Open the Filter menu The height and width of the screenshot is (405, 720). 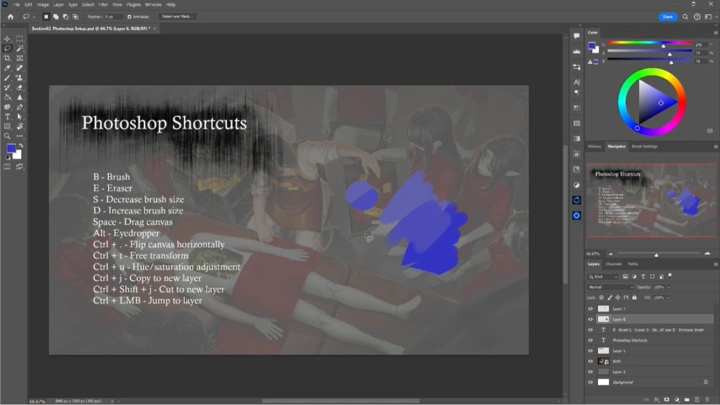[x=103, y=5]
